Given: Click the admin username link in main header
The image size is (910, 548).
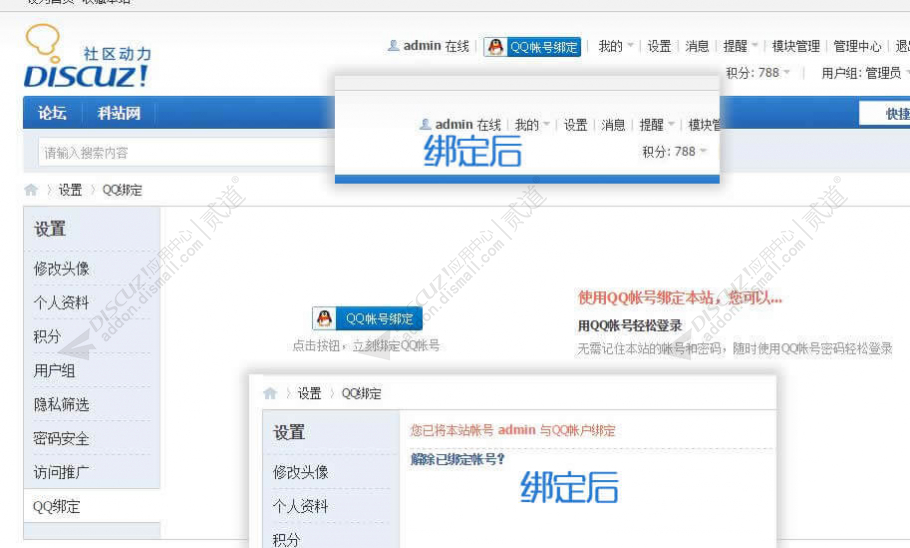Looking at the screenshot, I should [x=422, y=46].
